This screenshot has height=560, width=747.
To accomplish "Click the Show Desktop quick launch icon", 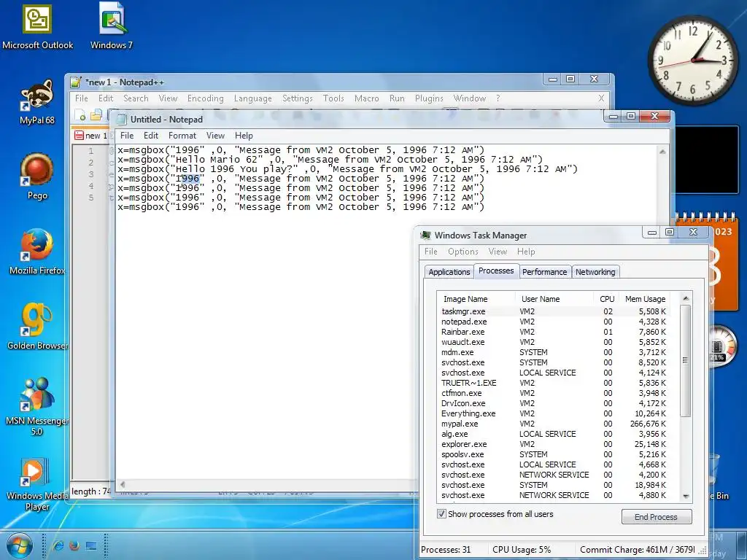I will [x=90, y=545].
